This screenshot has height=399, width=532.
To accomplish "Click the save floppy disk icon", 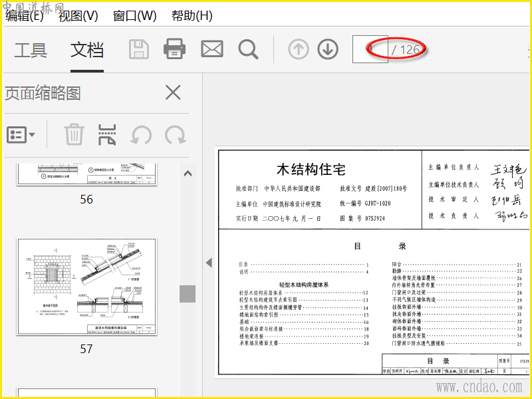I will pyautogui.click(x=139, y=49).
